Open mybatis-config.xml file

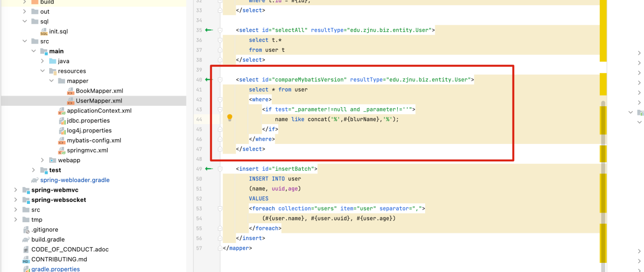click(94, 140)
